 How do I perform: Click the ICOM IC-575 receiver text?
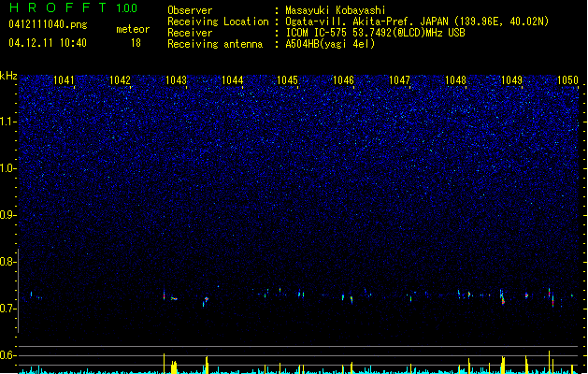[375, 33]
